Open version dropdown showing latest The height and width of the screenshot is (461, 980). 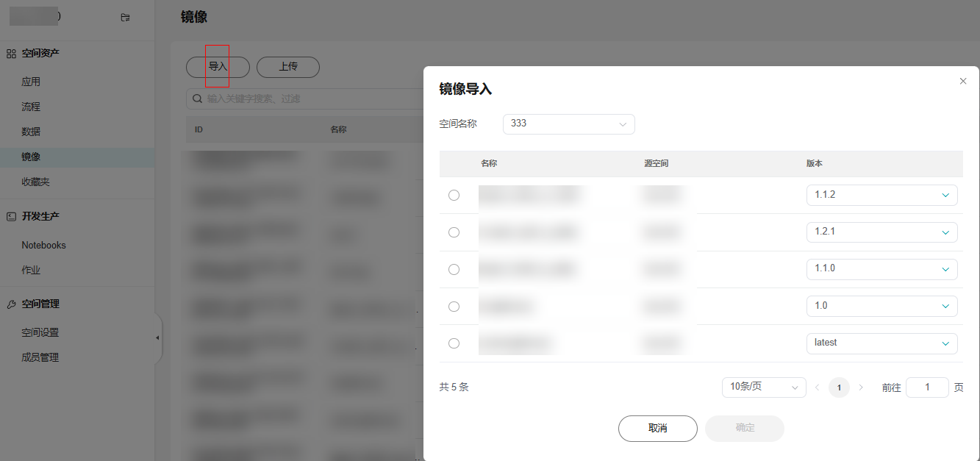coord(881,343)
